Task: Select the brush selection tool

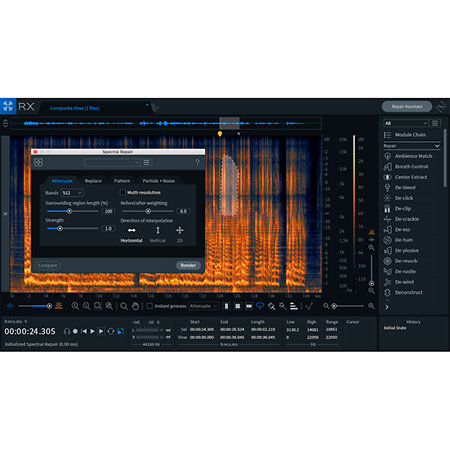Action: (x=271, y=306)
